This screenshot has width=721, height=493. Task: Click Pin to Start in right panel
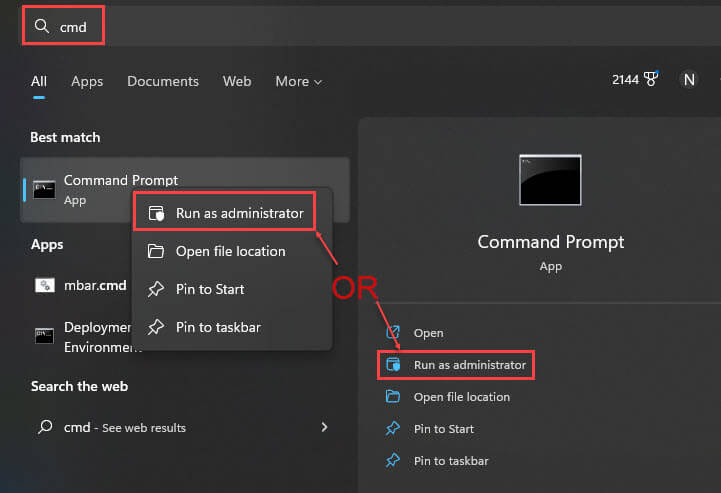point(443,429)
